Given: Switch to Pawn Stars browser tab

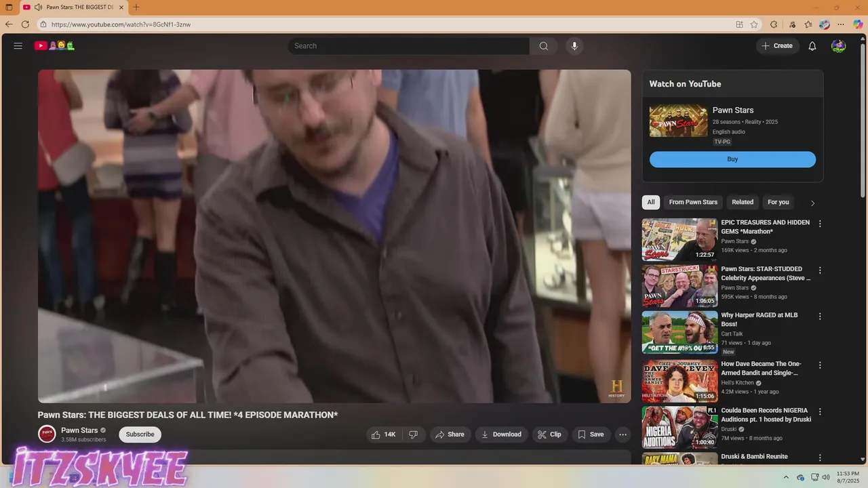Looking at the screenshot, I should pos(73,7).
